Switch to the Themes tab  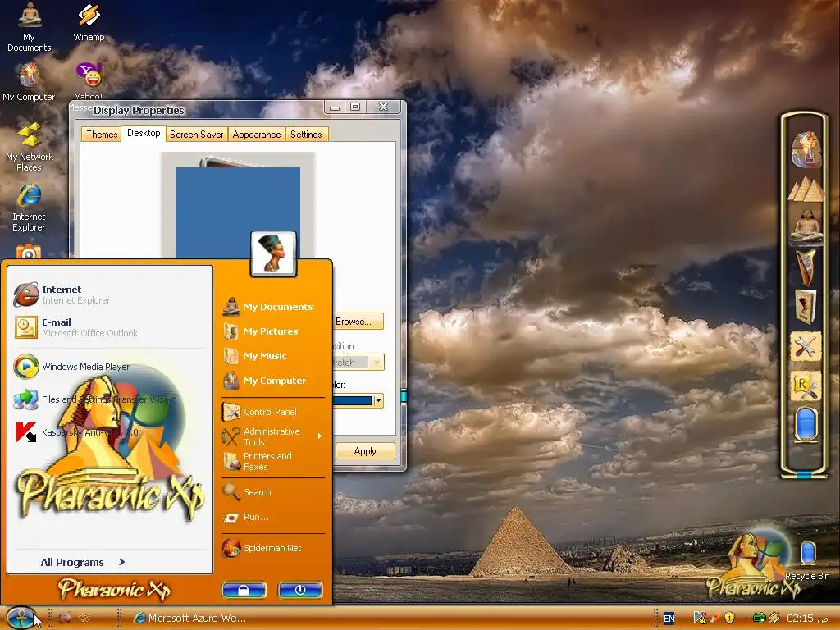pyautogui.click(x=102, y=134)
